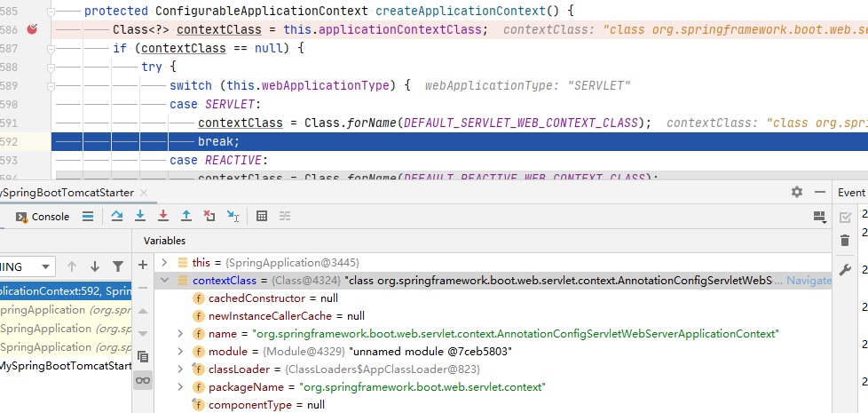The width and height of the screenshot is (868, 413).
Task: Click applicationContextClass on line 586
Action: [x=398, y=29]
